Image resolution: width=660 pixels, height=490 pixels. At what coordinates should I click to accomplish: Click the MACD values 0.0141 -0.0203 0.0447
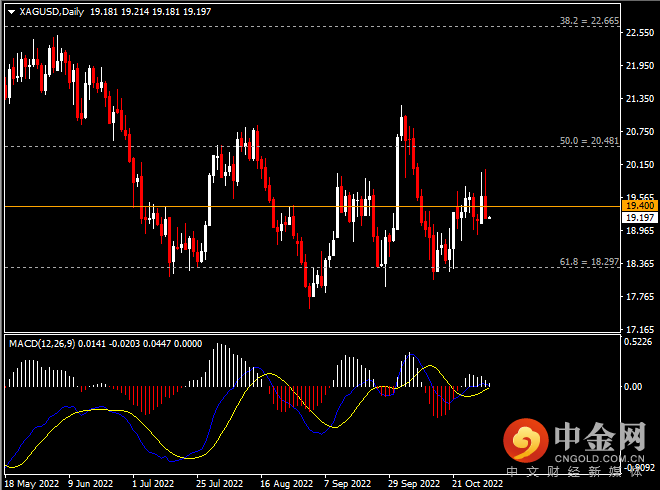[x=125, y=344]
